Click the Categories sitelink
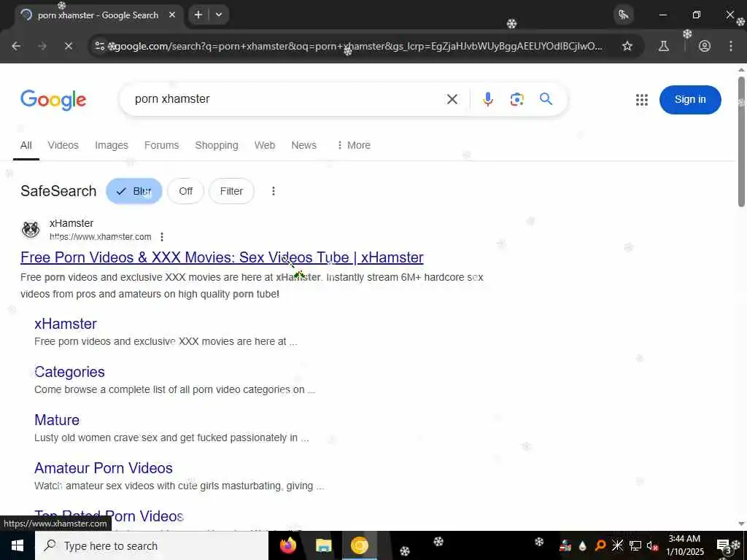Image resolution: width=747 pixels, height=560 pixels. pos(69,372)
